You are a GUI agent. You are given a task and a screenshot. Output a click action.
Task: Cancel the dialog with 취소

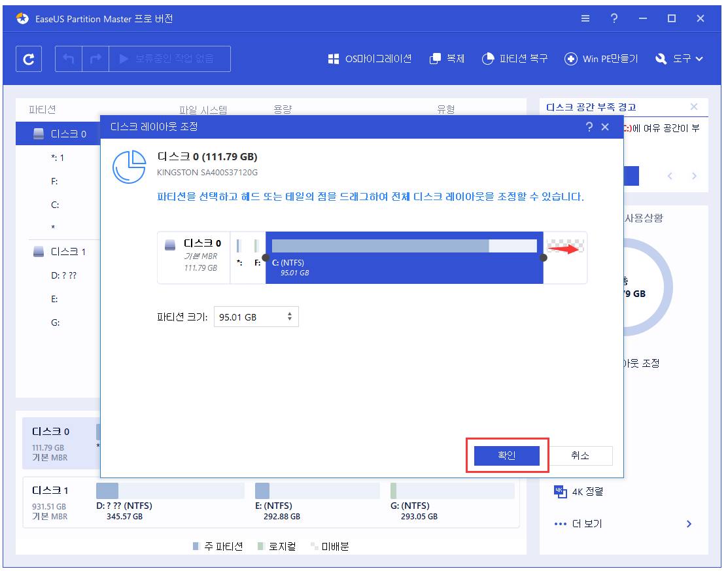pos(581,455)
